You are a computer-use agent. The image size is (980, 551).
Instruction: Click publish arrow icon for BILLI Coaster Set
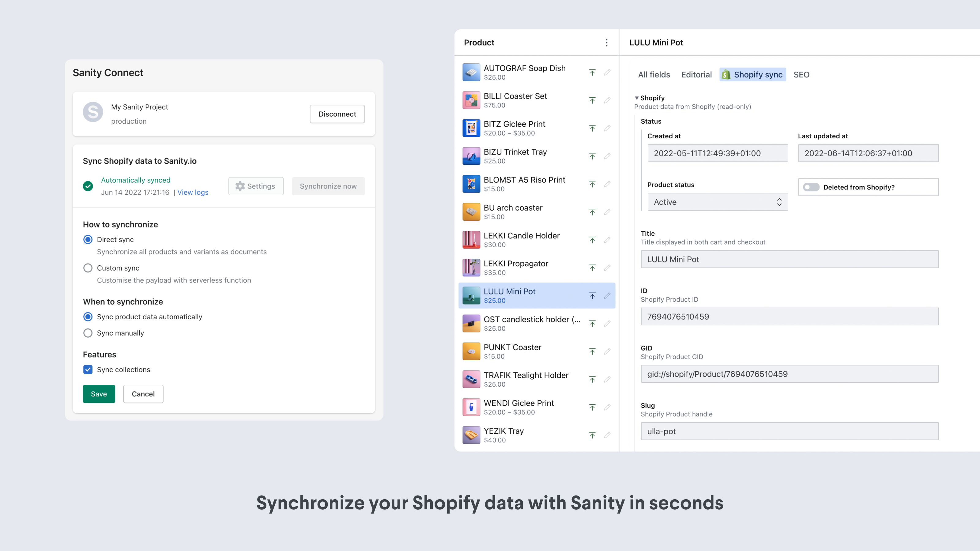tap(592, 100)
